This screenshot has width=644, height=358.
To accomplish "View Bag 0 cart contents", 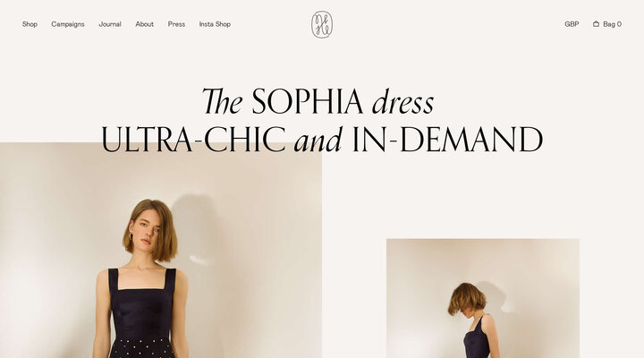I will 612,24.
